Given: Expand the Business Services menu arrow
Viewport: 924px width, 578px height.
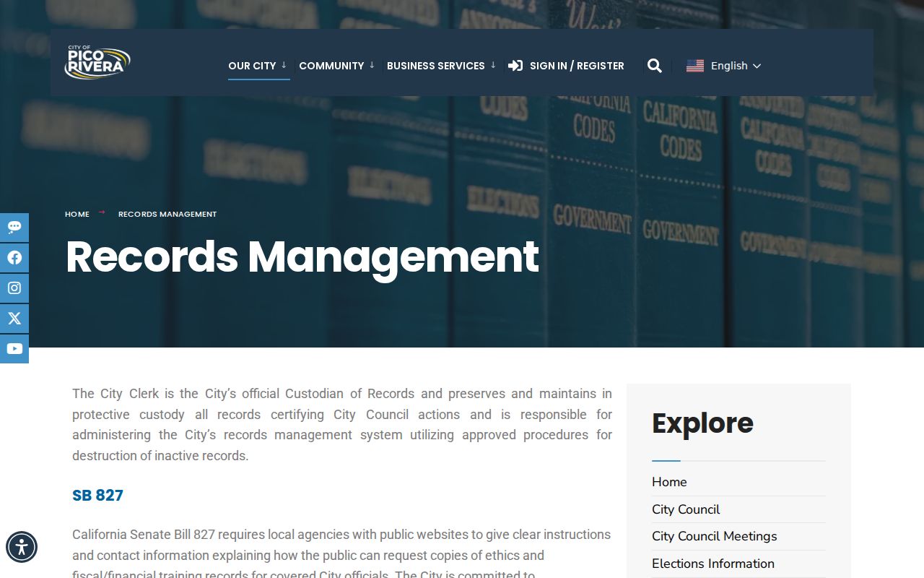Looking at the screenshot, I should pyautogui.click(x=493, y=65).
